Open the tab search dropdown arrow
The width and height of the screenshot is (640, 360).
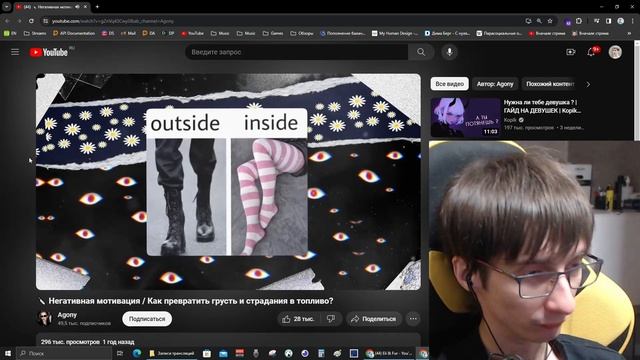coord(7,7)
